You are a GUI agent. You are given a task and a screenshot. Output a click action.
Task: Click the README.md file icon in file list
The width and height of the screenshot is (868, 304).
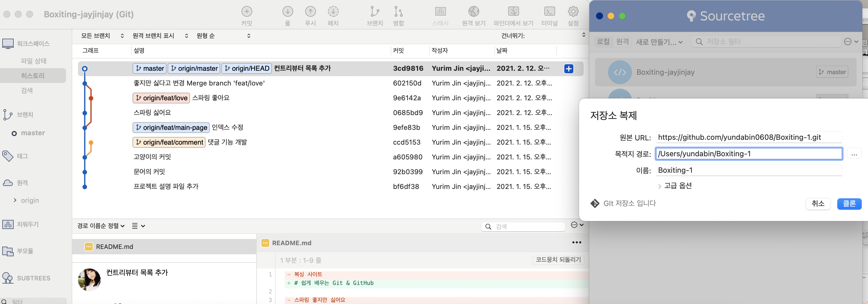tap(89, 247)
